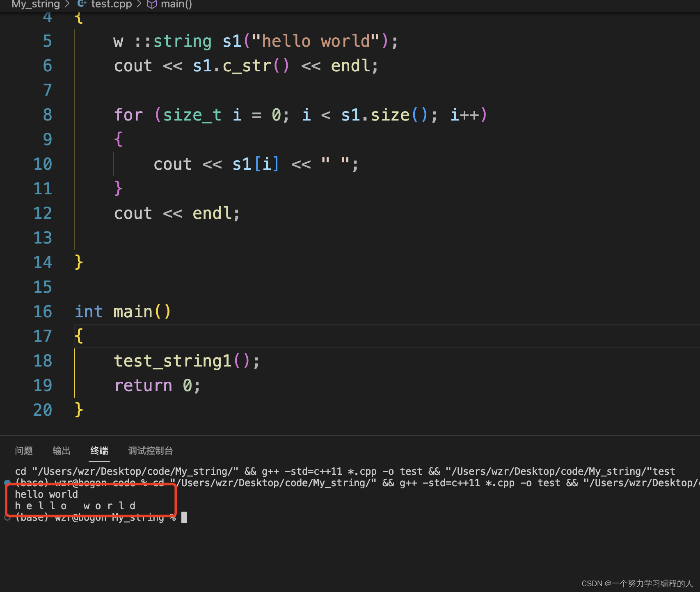
Task: Click the return 0; statement on line 19
Action: (x=157, y=385)
